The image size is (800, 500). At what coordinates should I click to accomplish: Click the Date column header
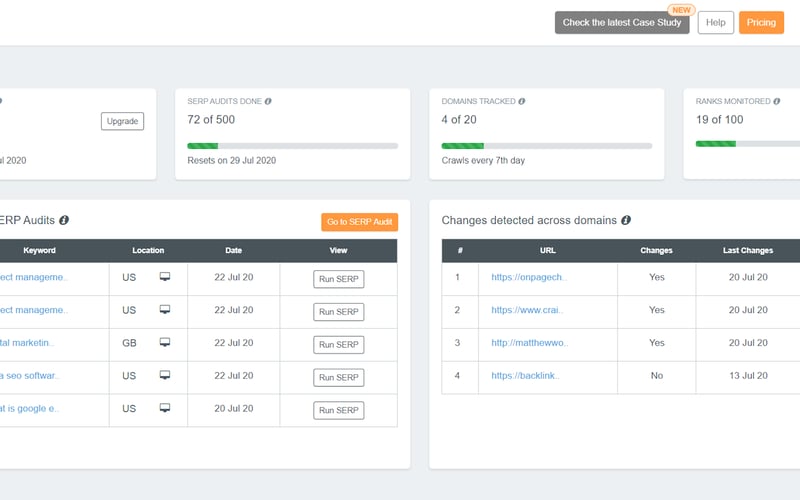click(x=234, y=251)
